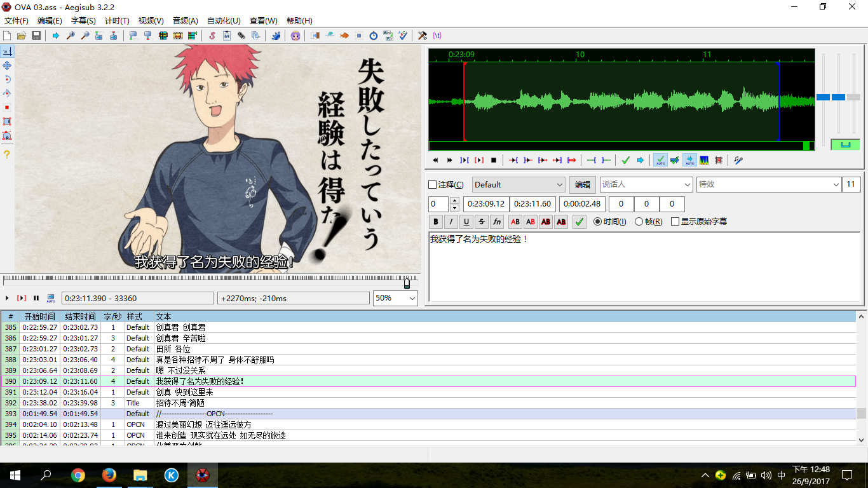Image resolution: width=868 pixels, height=488 pixels.
Task: Open the options hammer-and-wrench icon
Action: pyautogui.click(x=422, y=36)
